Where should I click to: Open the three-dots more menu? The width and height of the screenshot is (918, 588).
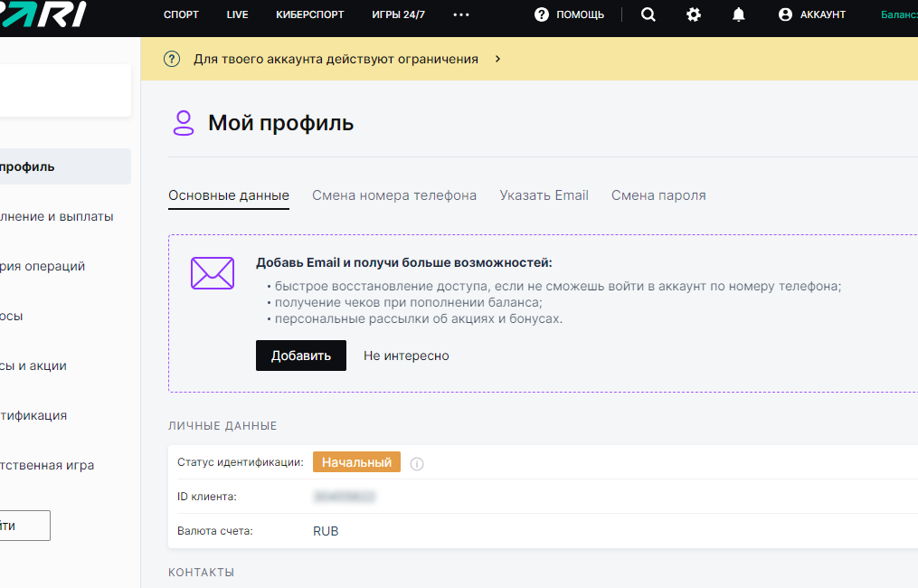pyautogui.click(x=461, y=14)
